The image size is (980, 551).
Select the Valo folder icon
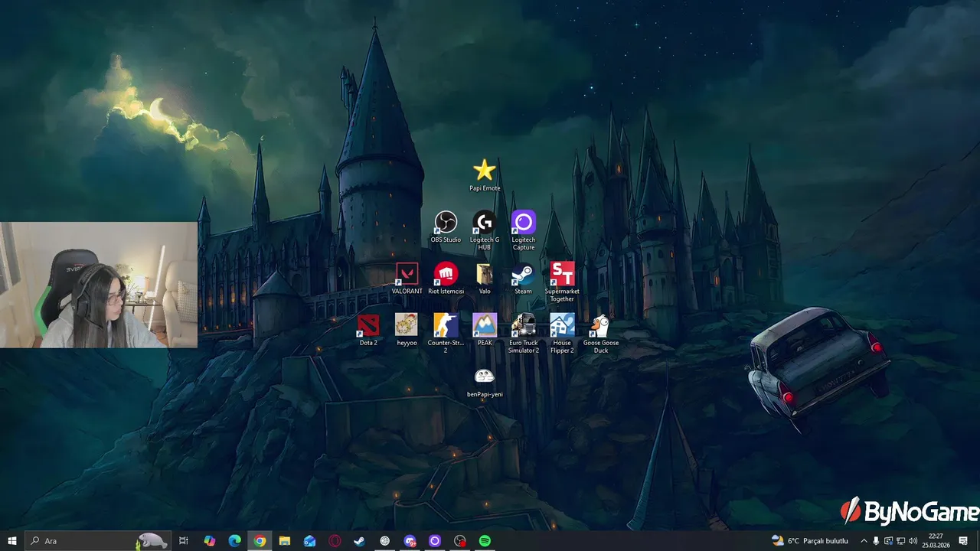(485, 279)
